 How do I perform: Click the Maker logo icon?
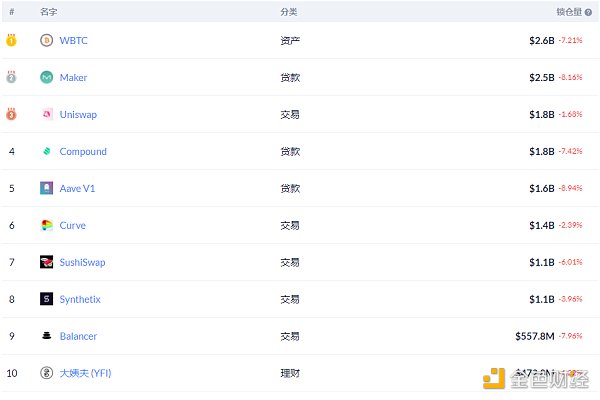coord(46,77)
